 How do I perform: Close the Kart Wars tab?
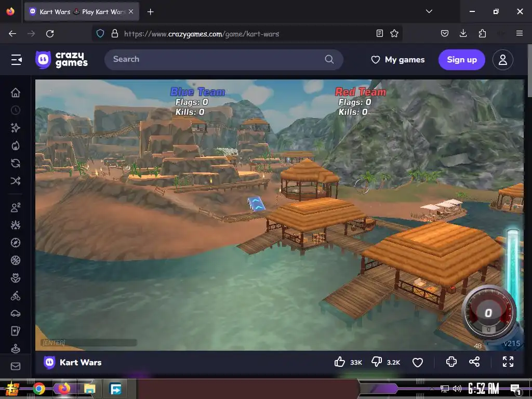tap(131, 11)
